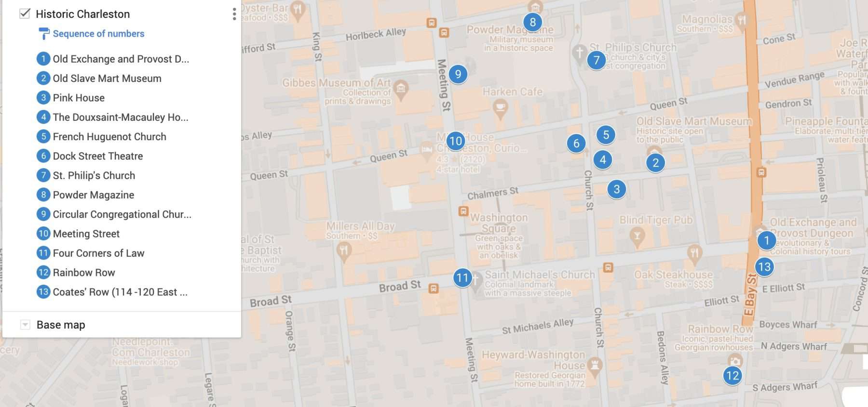Click the Washington Square map label
The image size is (868, 407).
pos(499,223)
